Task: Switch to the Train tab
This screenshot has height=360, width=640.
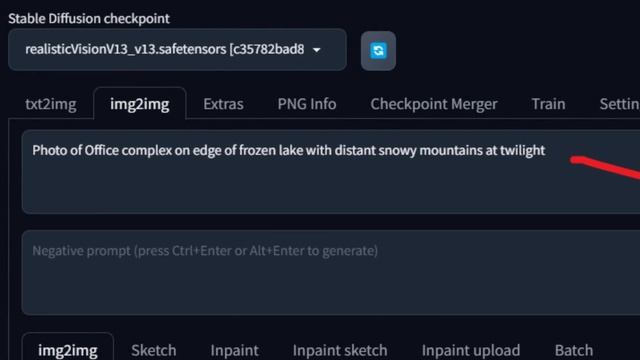Action: 548,104
